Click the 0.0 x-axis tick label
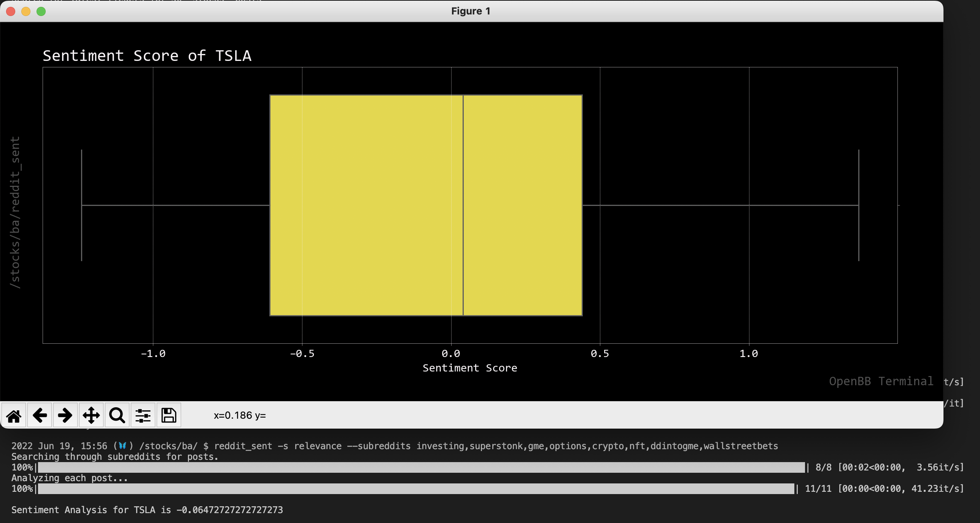980x523 pixels. pos(451,354)
